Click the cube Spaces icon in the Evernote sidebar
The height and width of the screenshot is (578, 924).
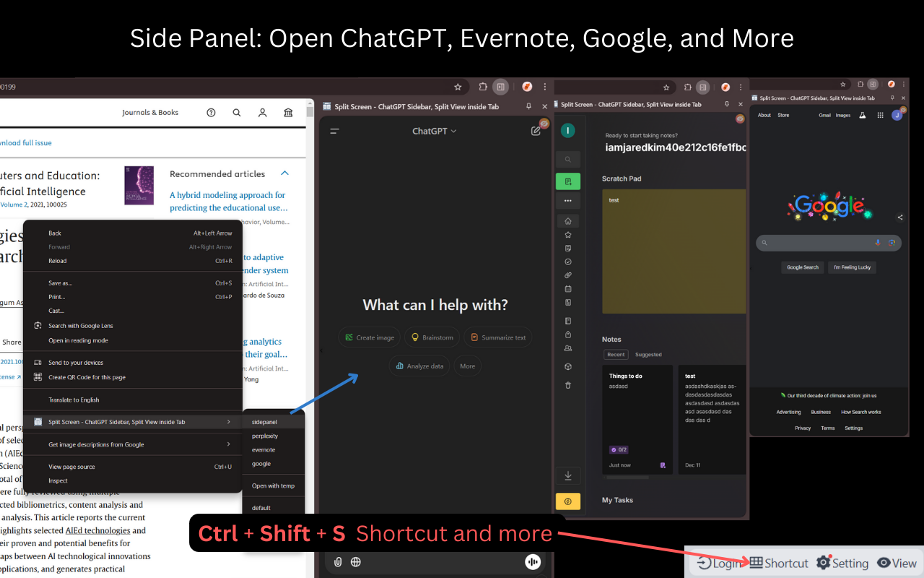(568, 367)
